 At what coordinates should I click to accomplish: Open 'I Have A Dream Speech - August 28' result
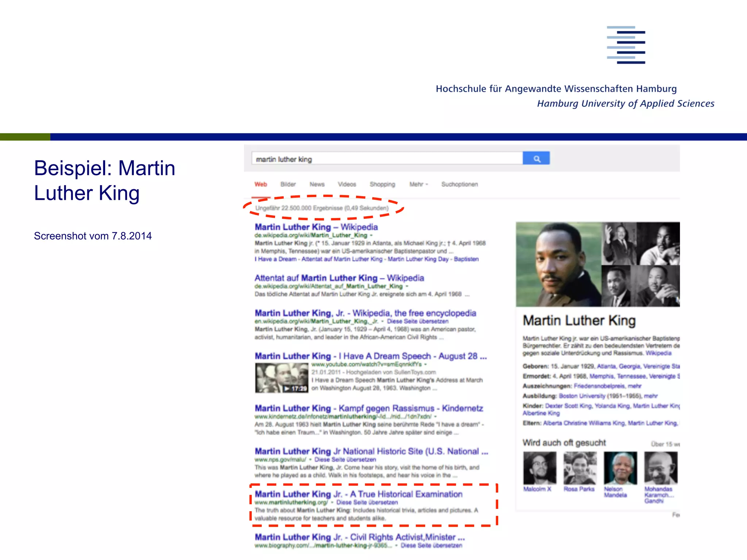coord(371,356)
